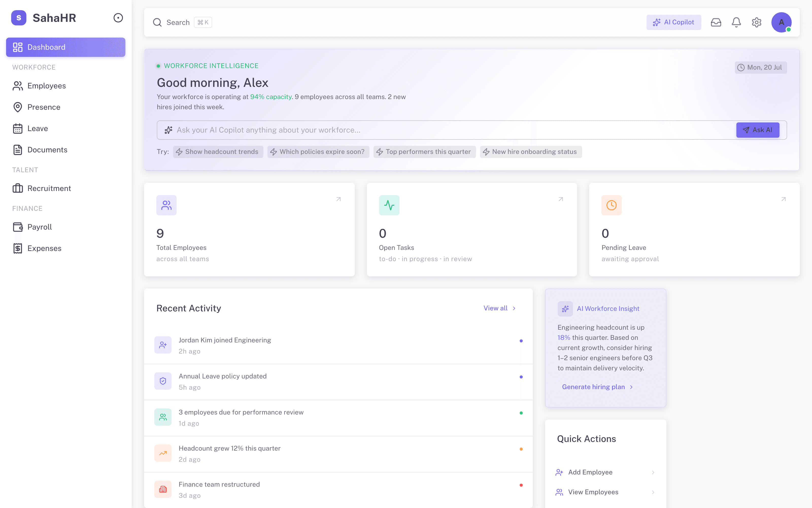The height and width of the screenshot is (508, 812).
Task: Open 'Annual Leave policy updated' activity
Action: [338, 382]
